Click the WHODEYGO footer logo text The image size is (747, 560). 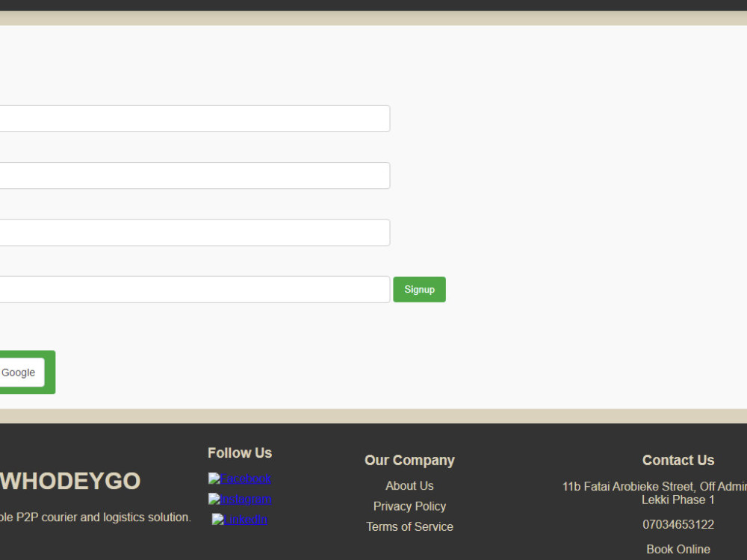(x=70, y=481)
